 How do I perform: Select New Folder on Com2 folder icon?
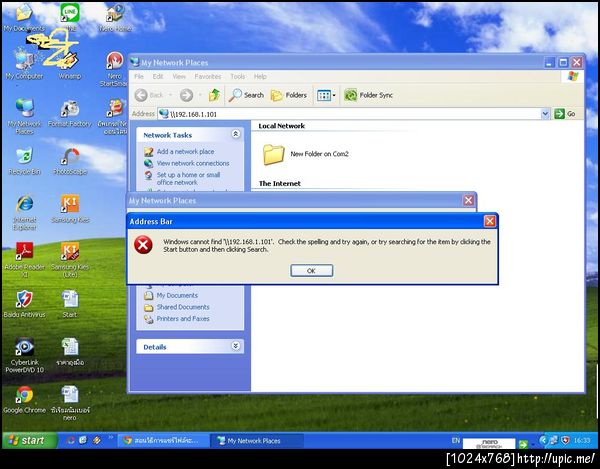[274, 154]
